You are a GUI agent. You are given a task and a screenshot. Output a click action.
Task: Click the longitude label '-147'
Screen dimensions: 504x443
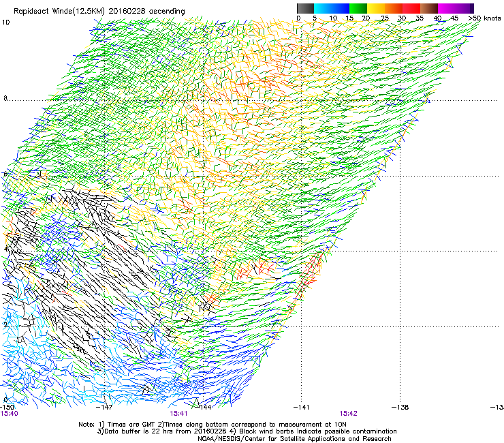click(x=104, y=408)
